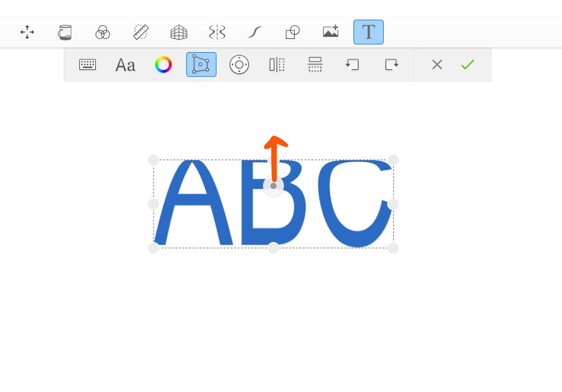This screenshot has width=562, height=392.
Task: Click the bottom middle edge handle
Action: tap(273, 248)
